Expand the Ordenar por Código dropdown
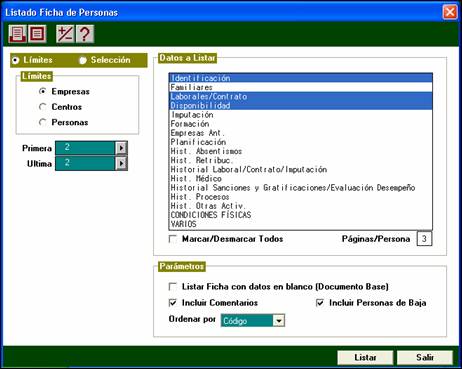Viewport: 462px width, 369px height. point(279,321)
